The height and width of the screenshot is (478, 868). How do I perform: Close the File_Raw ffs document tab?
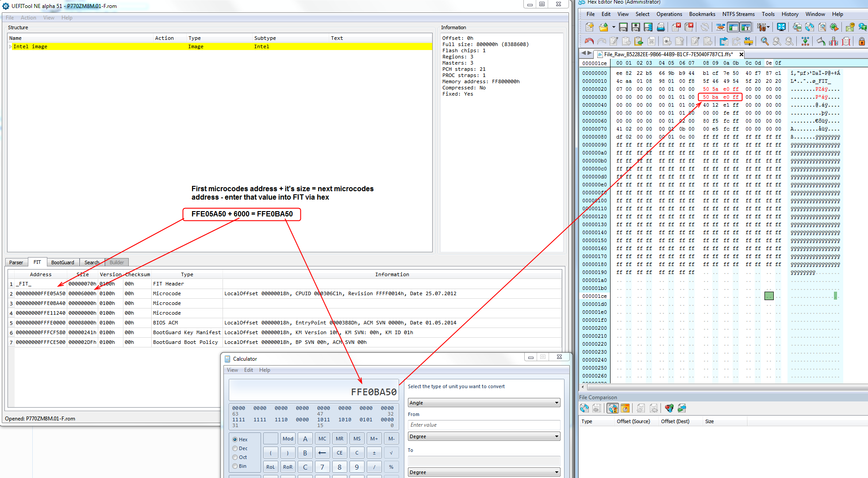pos(741,54)
